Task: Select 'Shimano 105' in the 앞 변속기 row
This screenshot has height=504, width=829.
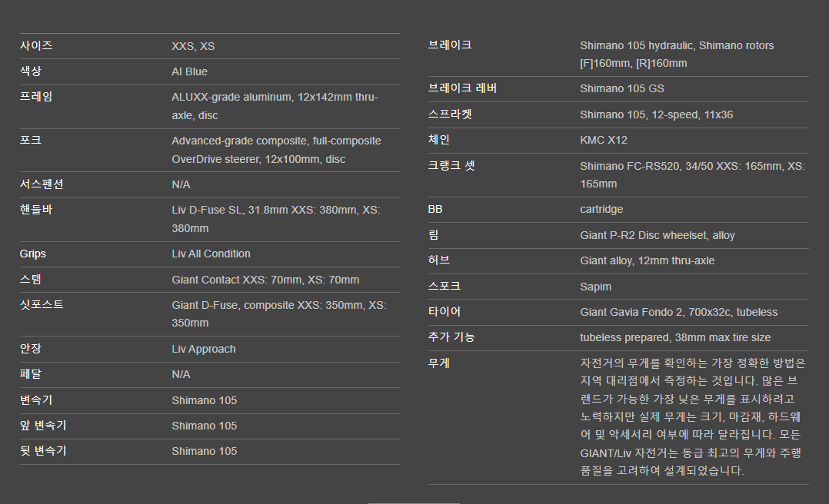Action: (204, 426)
